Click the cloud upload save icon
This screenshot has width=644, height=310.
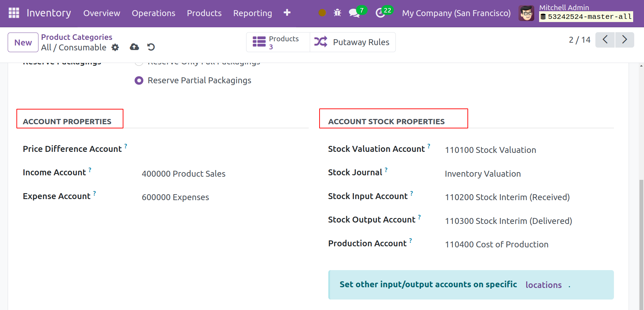[134, 47]
